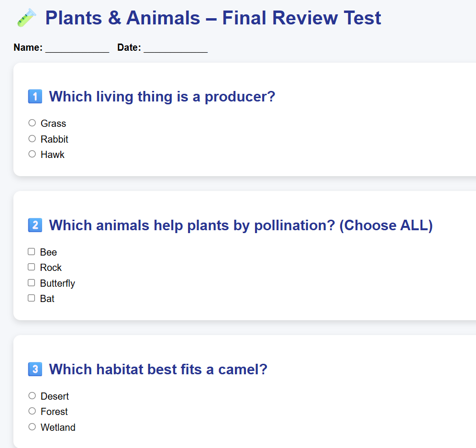Screen dimensions: 476x448
Task: Click the Final Review Test page title
Action: click(213, 18)
